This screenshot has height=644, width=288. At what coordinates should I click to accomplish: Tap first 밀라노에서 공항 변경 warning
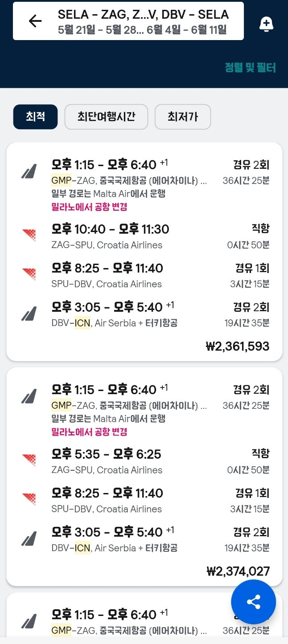(x=90, y=207)
